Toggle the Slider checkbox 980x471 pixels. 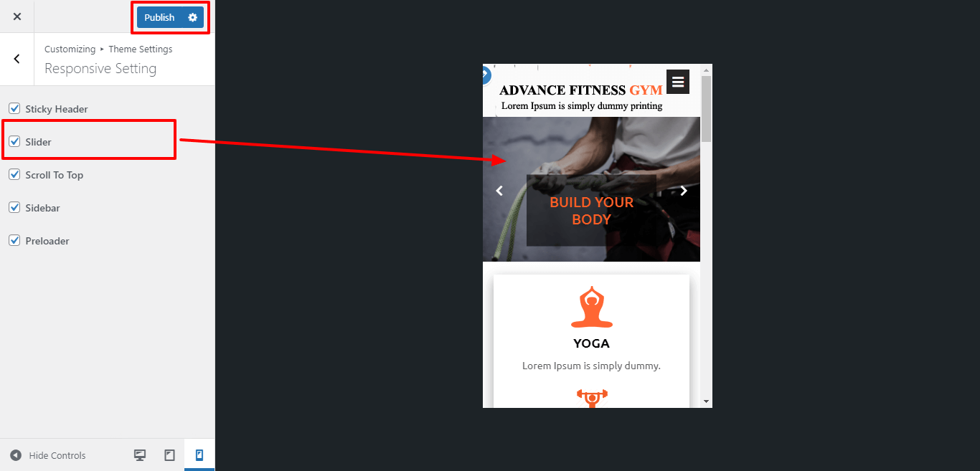point(14,141)
